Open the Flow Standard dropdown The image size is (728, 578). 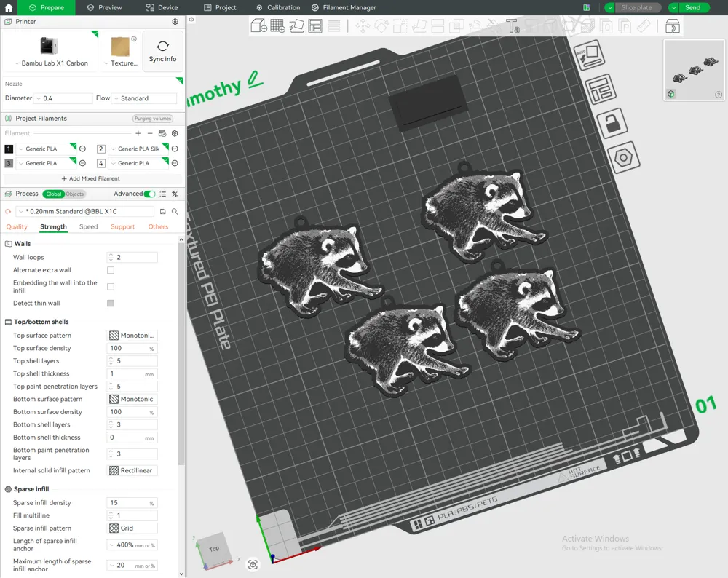coord(145,98)
